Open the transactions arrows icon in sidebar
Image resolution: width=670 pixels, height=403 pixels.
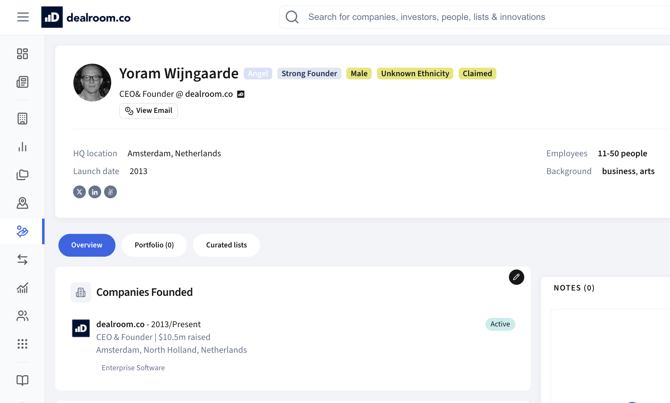pyautogui.click(x=22, y=260)
